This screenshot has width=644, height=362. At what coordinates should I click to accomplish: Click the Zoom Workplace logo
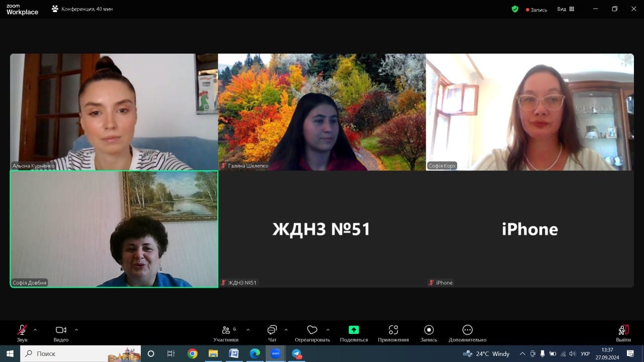[x=22, y=9]
